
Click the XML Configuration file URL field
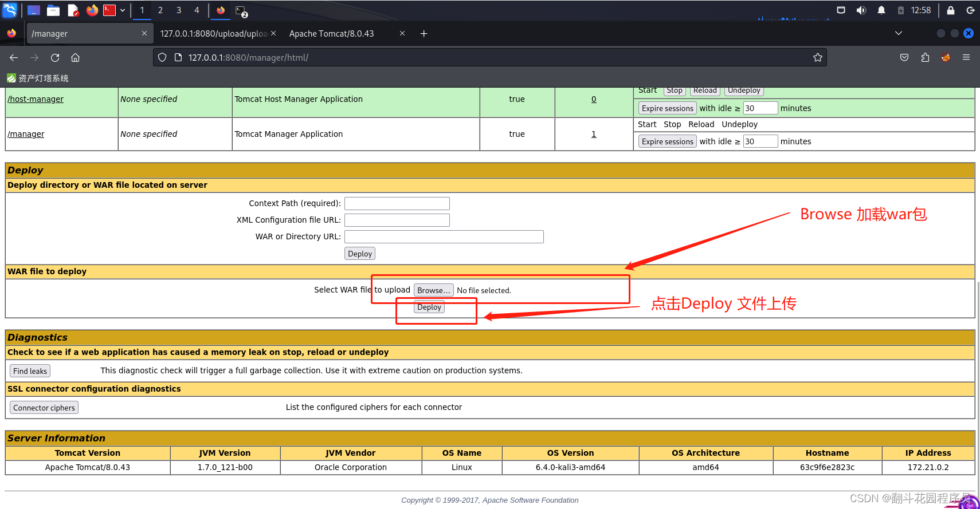point(397,220)
